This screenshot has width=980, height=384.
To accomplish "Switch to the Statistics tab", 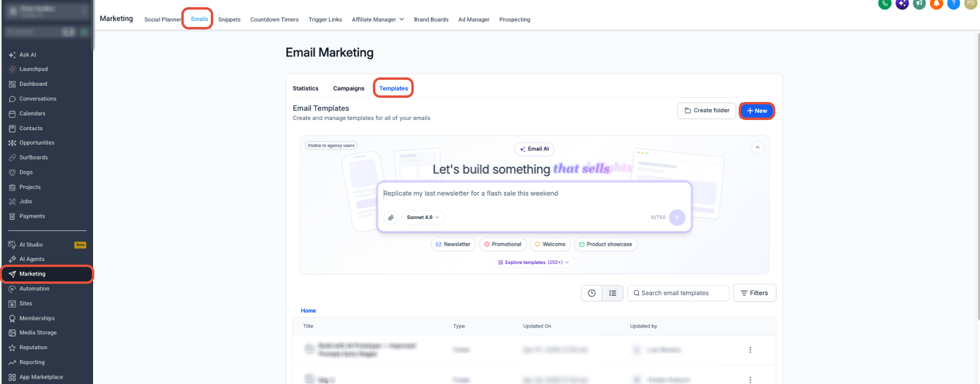I will click(x=306, y=88).
